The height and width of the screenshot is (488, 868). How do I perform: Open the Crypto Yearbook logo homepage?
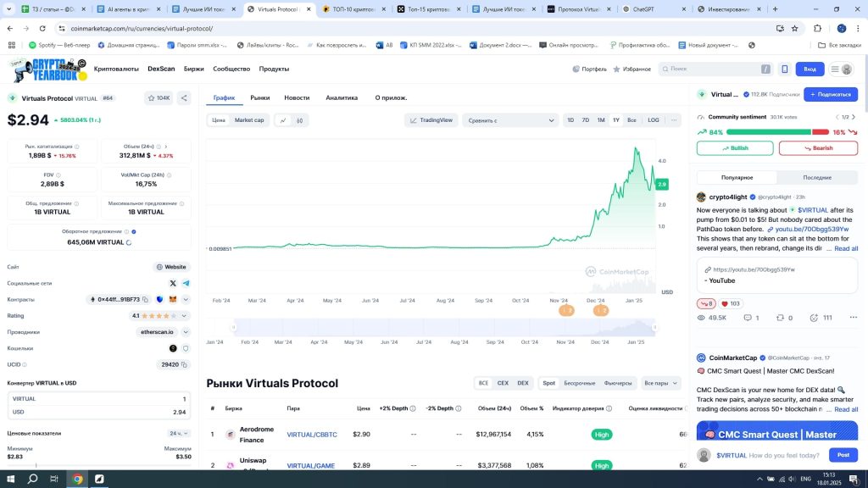pyautogui.click(x=48, y=69)
